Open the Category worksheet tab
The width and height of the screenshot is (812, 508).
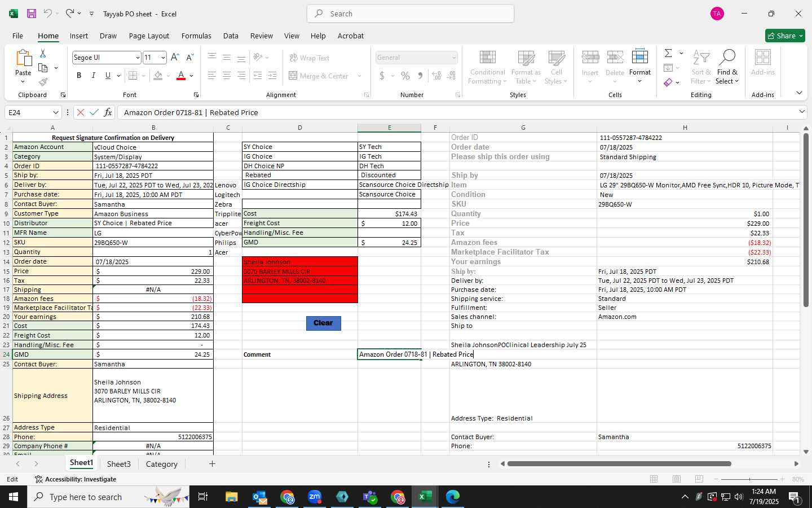click(161, 464)
